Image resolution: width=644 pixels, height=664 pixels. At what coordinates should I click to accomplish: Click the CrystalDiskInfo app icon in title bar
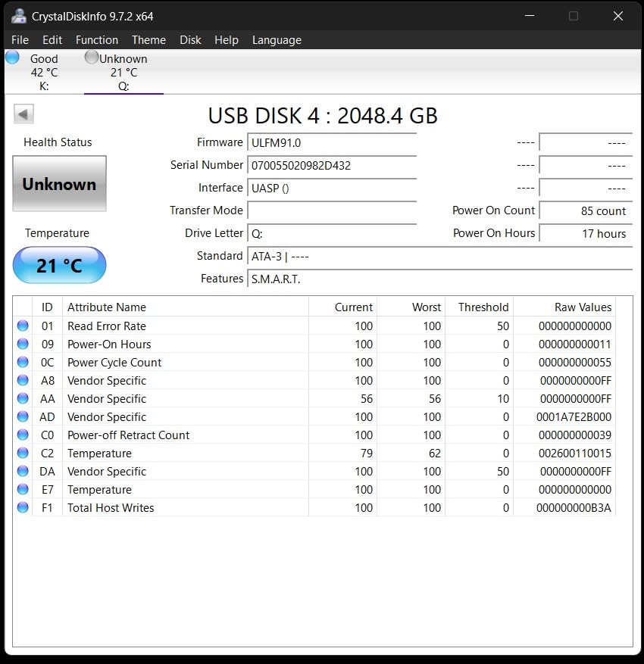19,16
